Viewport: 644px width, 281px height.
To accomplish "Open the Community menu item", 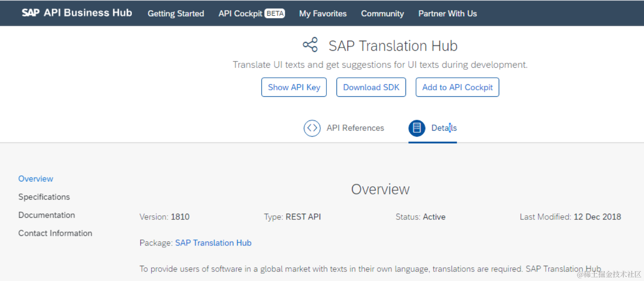I will pyautogui.click(x=382, y=13).
